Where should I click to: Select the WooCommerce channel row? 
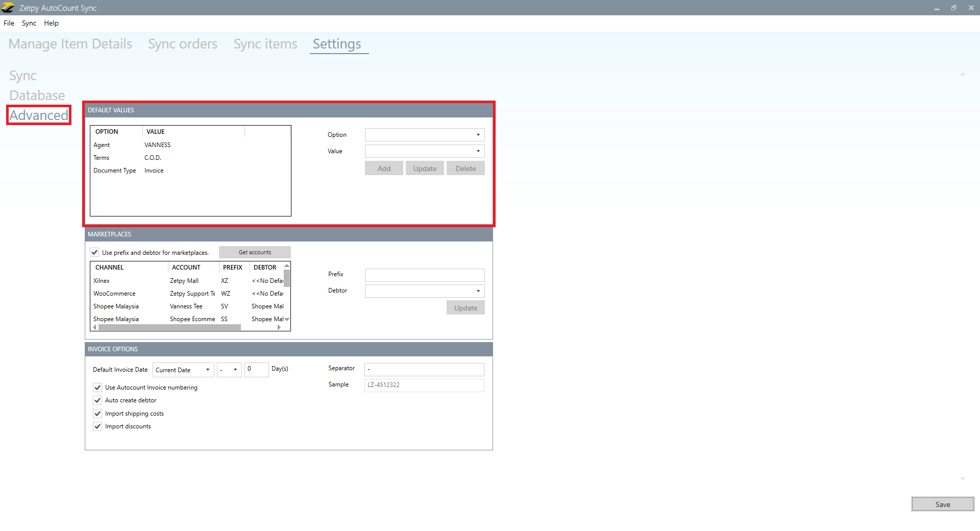pos(187,294)
